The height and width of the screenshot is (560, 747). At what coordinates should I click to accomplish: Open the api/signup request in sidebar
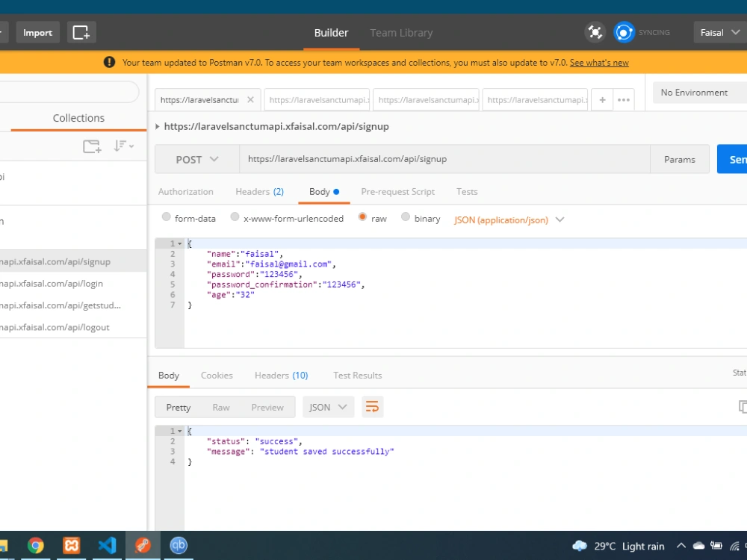(73, 261)
